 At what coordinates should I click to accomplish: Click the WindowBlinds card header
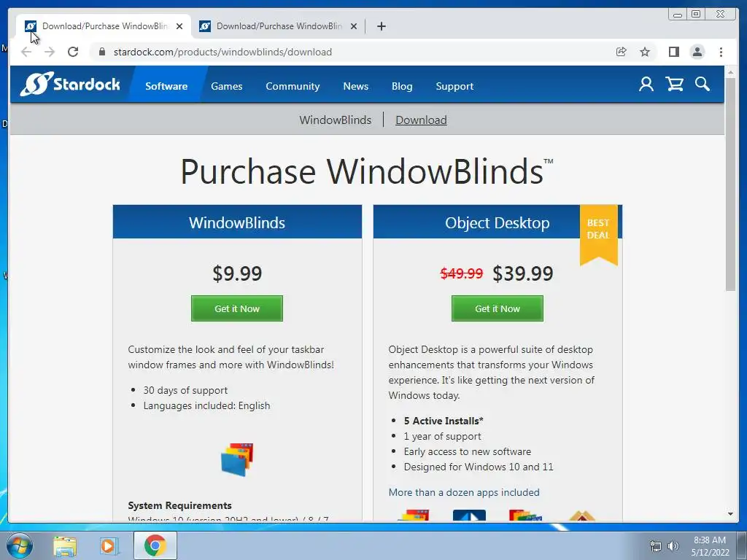click(237, 222)
